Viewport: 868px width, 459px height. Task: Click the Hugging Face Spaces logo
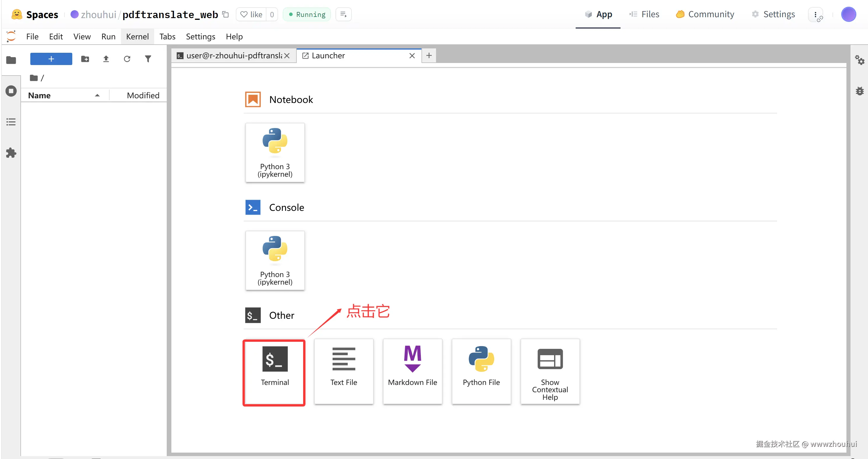click(x=17, y=15)
